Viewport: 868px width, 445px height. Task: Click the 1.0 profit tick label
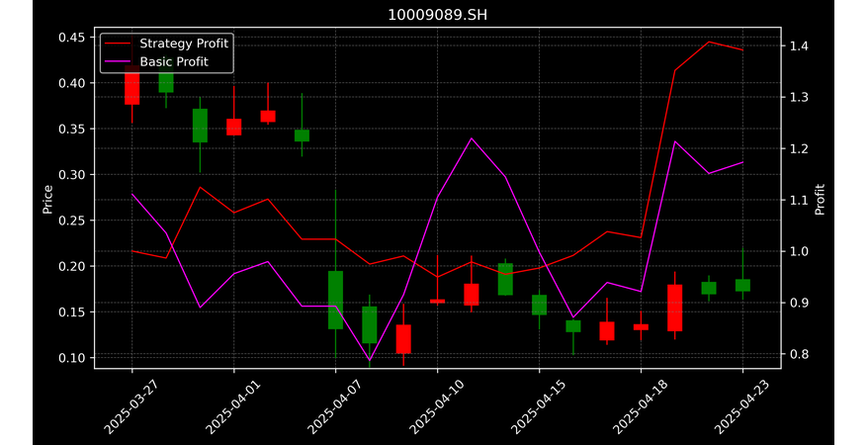[x=799, y=251]
